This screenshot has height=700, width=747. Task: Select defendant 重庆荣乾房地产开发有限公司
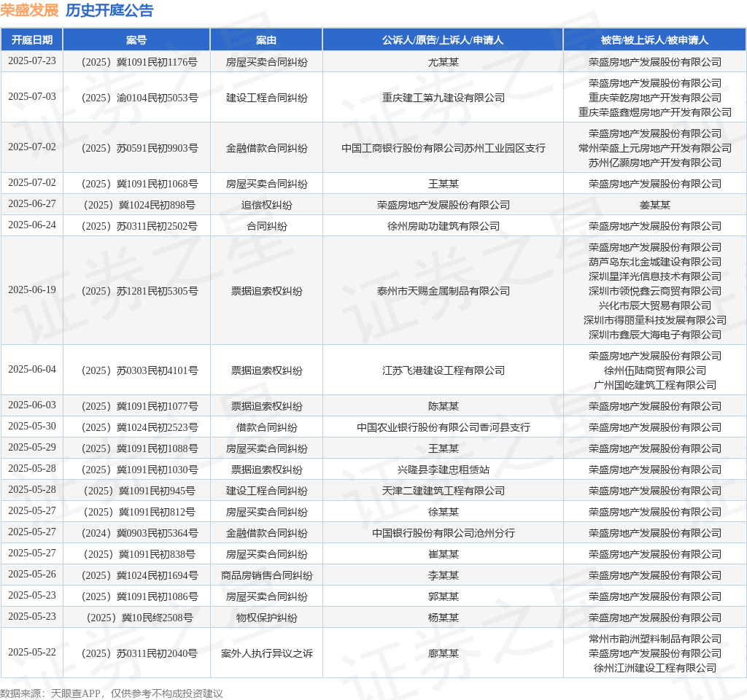pyautogui.click(x=654, y=98)
